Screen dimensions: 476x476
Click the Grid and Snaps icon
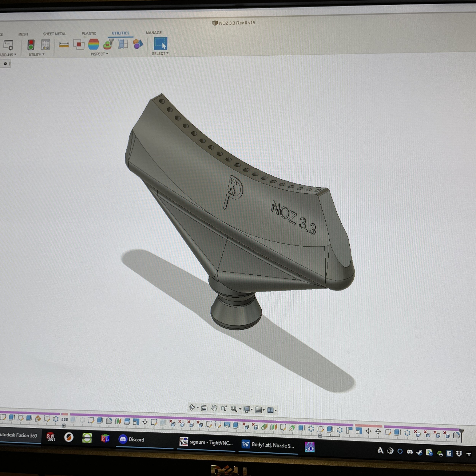[x=258, y=410]
